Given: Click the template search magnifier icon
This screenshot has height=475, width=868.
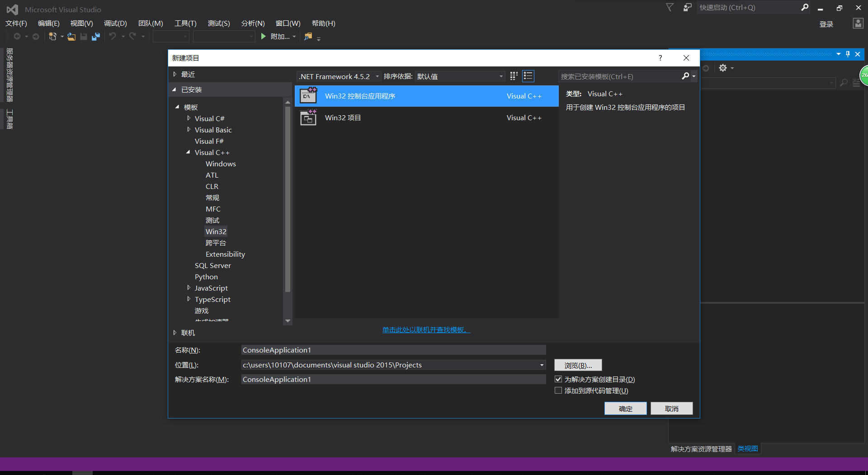Looking at the screenshot, I should point(686,76).
